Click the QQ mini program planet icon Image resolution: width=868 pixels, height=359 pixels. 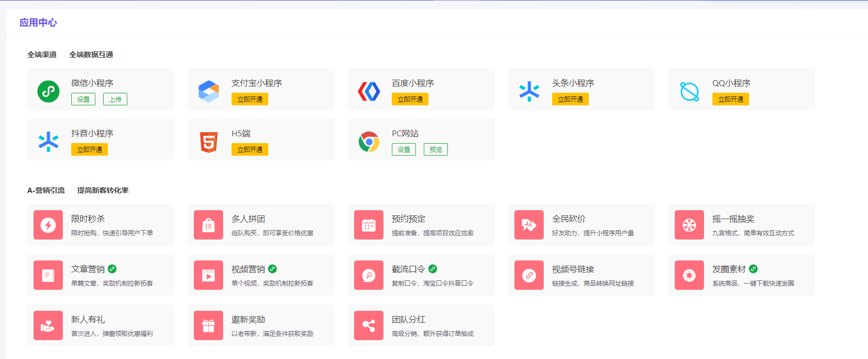point(689,91)
